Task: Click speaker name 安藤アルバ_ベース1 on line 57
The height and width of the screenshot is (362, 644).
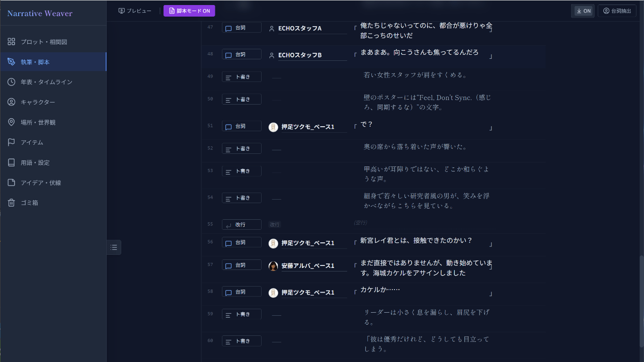Action: [308, 266]
